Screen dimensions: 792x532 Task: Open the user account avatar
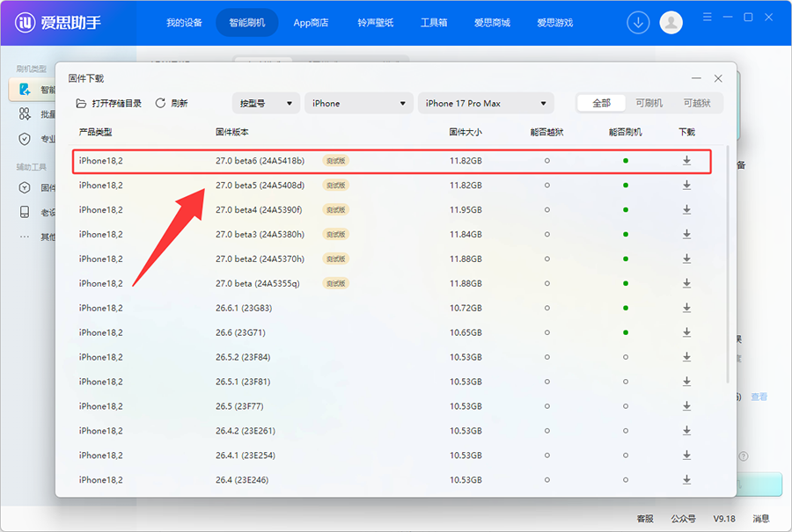671,23
